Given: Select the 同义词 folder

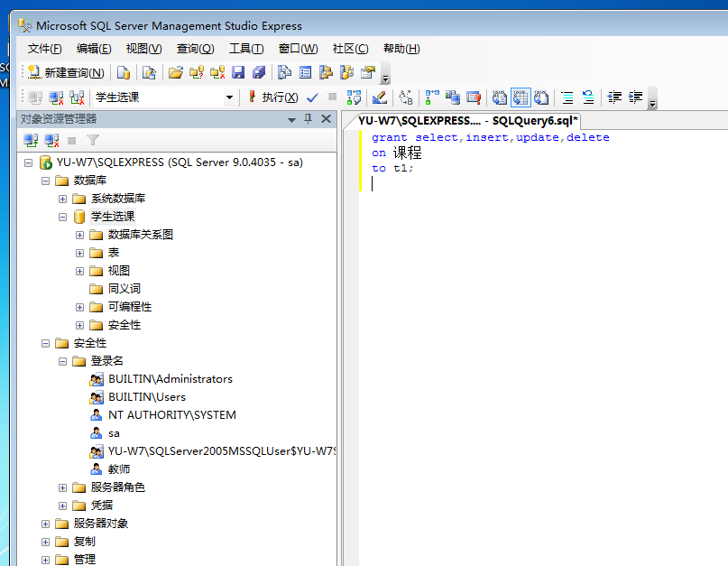Looking at the screenshot, I should click(124, 289).
